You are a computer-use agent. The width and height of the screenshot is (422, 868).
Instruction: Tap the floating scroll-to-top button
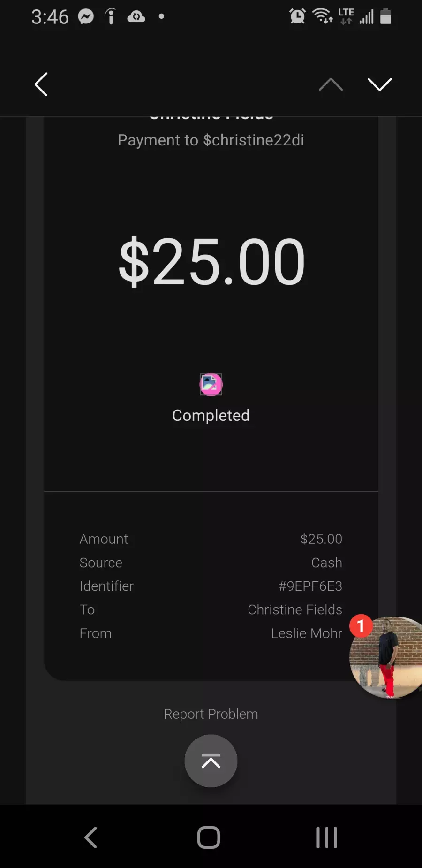(x=211, y=761)
